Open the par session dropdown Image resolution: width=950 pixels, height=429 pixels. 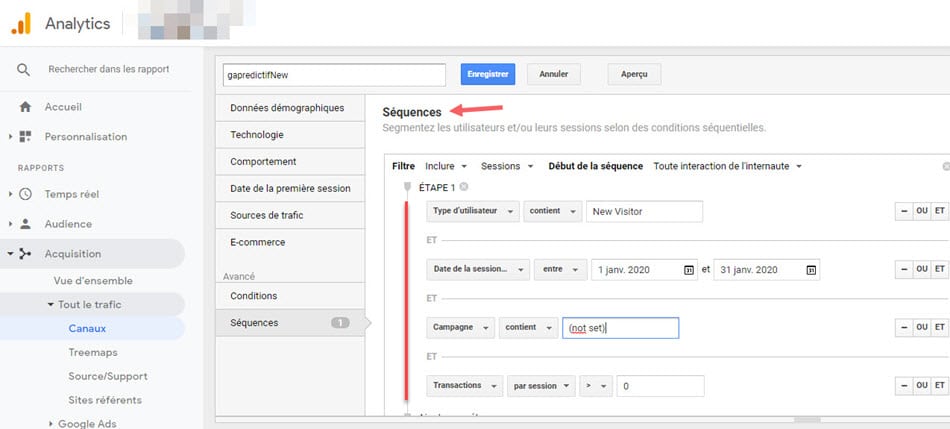coord(541,385)
